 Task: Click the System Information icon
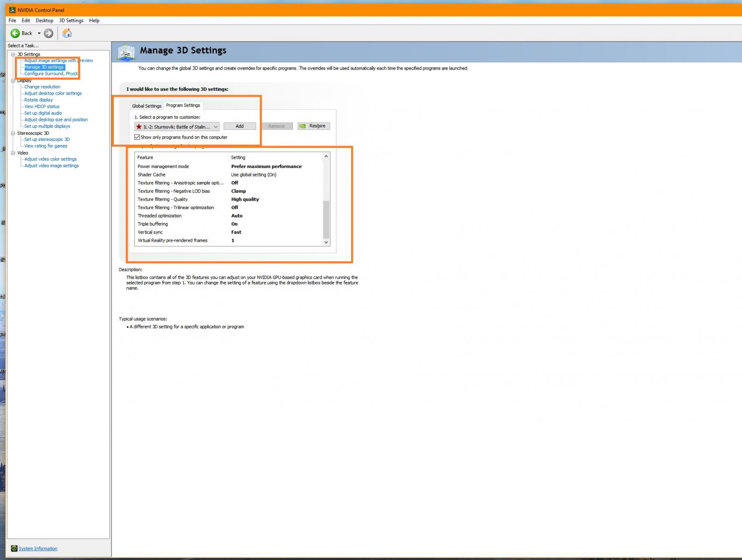coord(14,548)
